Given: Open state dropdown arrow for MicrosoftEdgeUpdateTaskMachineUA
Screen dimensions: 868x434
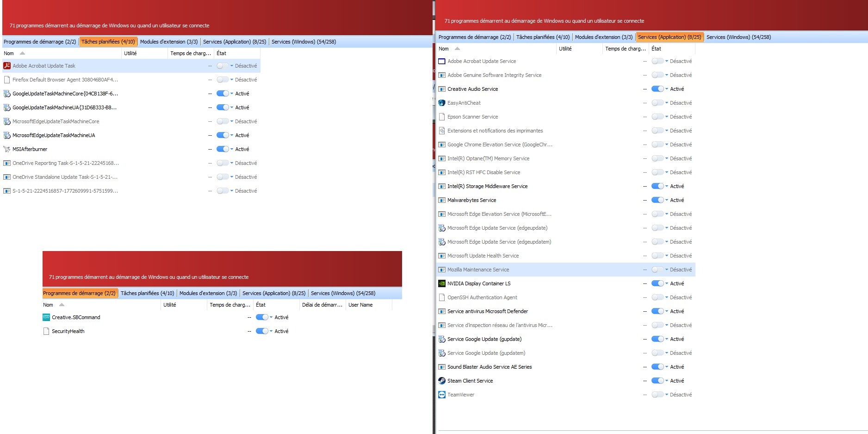Looking at the screenshot, I should tap(232, 135).
